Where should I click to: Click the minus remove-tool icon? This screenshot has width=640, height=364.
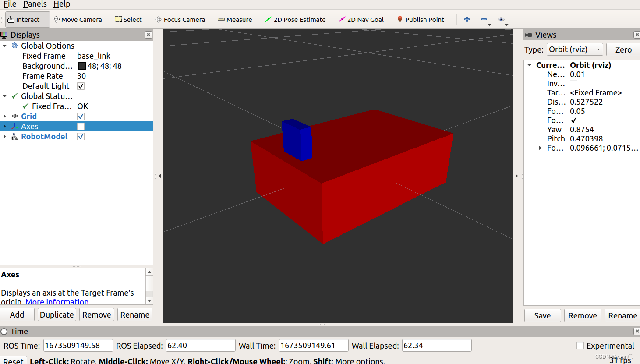tap(484, 19)
